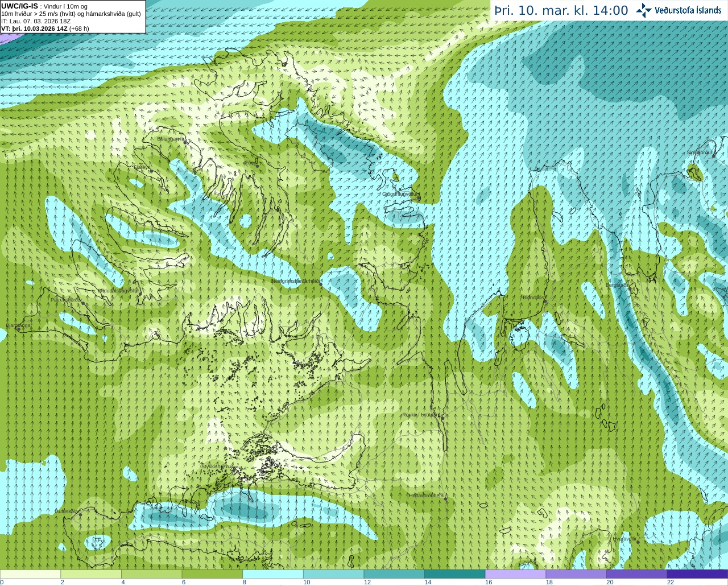
Task: Click the Bolungarvík station dot
Action: (185, 143)
